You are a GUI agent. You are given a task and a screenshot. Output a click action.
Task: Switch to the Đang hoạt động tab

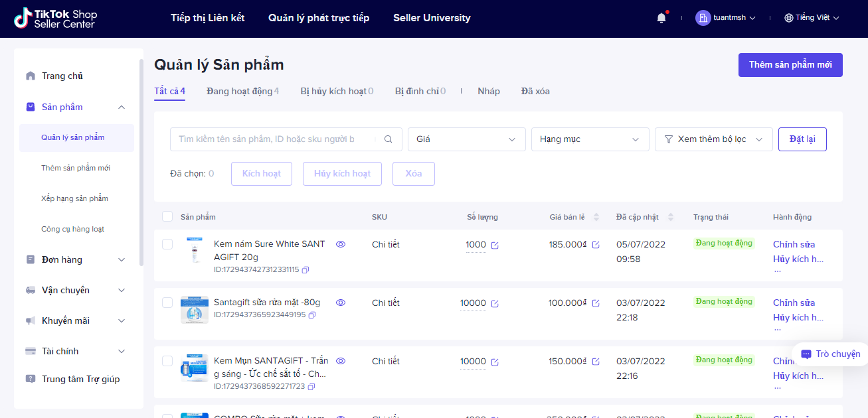coord(242,91)
